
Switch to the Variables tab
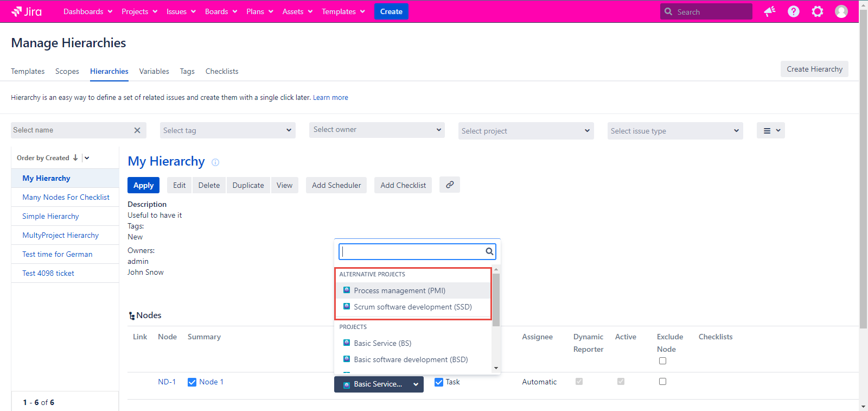[154, 71]
